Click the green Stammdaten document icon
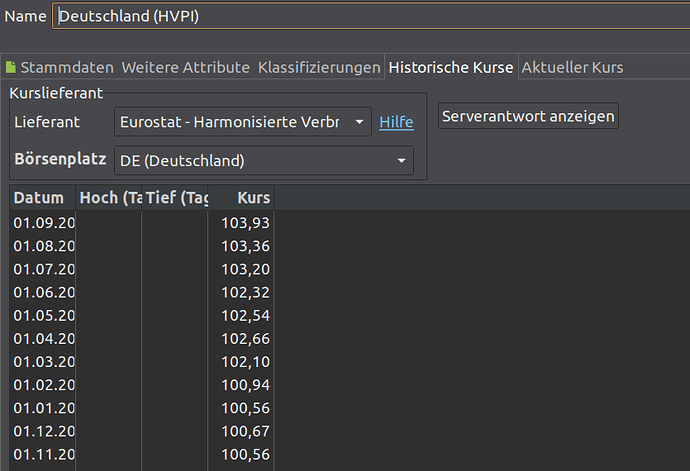This screenshot has width=690, height=471. [11, 67]
